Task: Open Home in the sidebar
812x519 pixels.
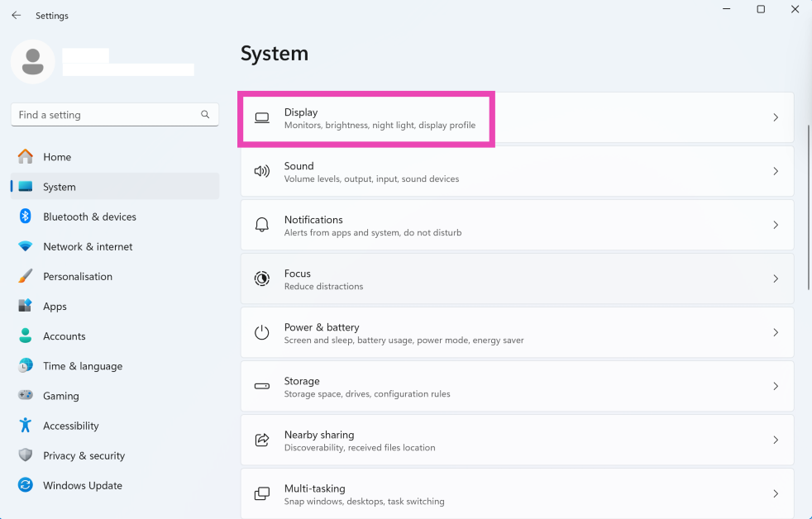Action: pyautogui.click(x=57, y=157)
